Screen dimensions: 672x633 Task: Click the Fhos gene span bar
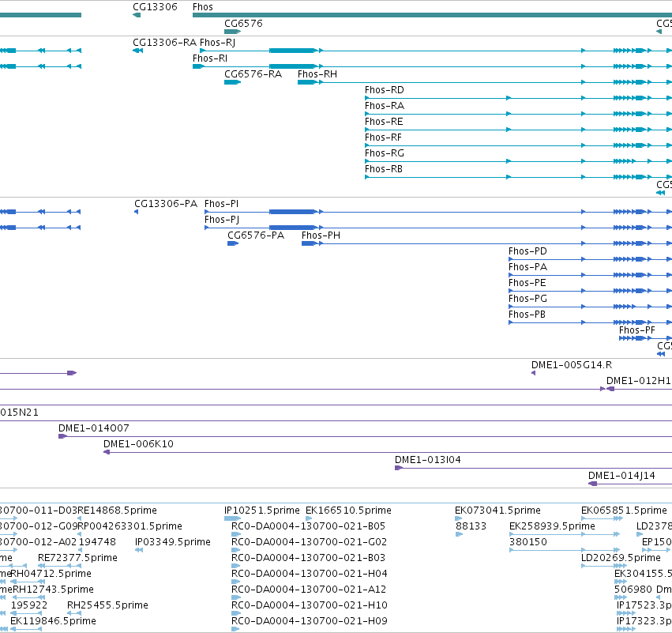click(432, 15)
